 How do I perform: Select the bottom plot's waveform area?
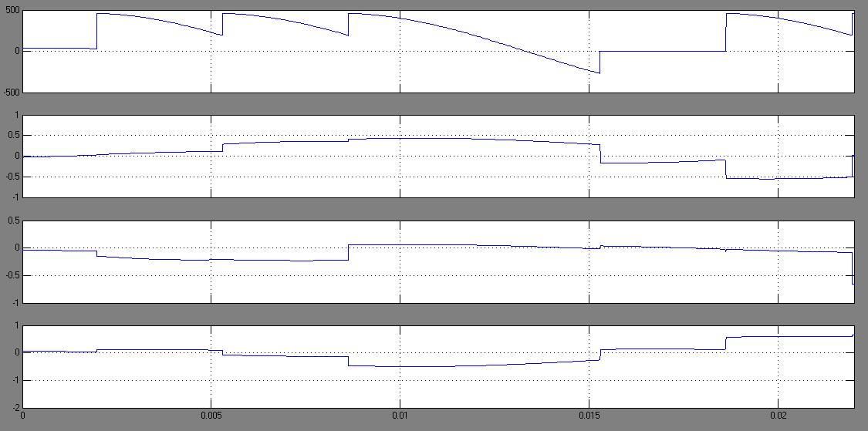tap(438, 367)
